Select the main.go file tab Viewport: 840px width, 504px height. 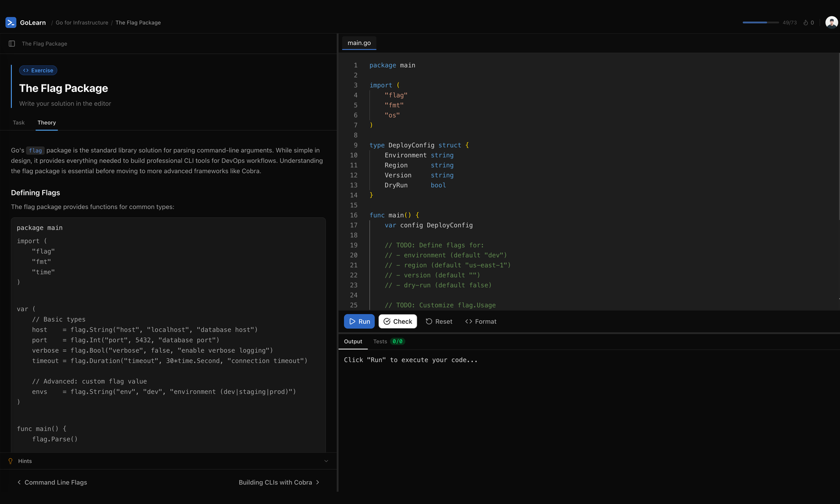359,43
